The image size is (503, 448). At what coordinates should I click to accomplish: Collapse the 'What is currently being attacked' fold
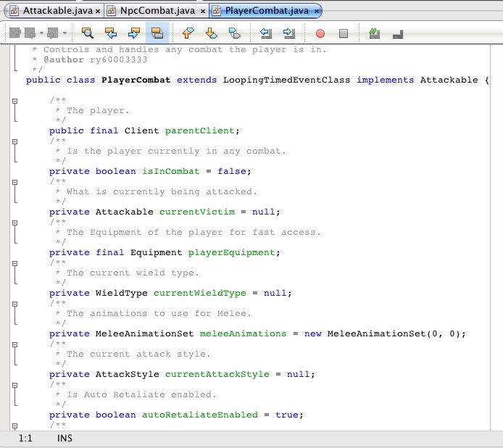point(14,182)
